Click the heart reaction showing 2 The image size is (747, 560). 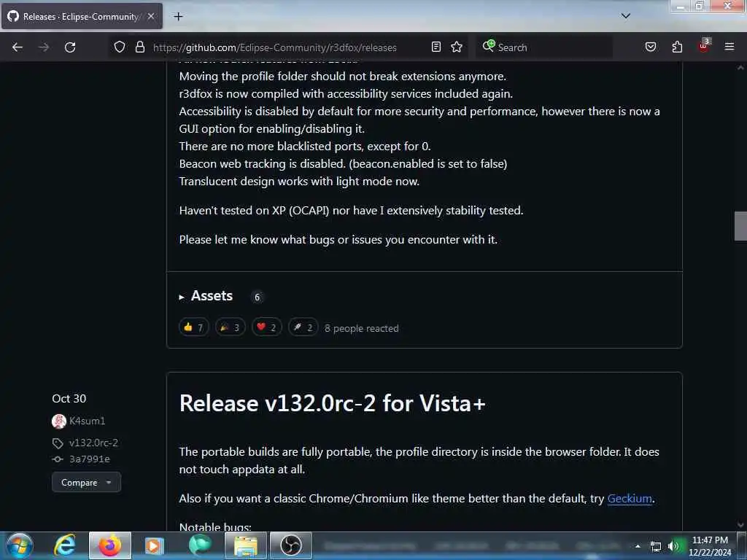tap(267, 327)
